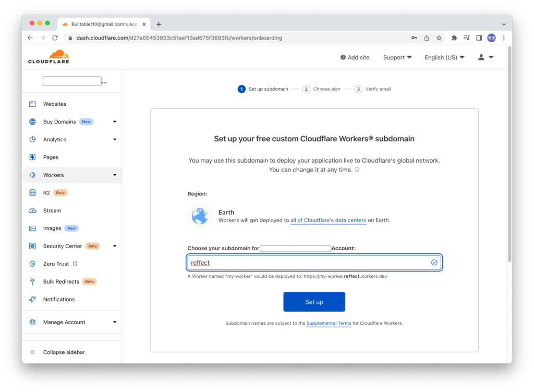The height and width of the screenshot is (392, 534).
Task: Click the Websites icon in sidebar
Action: [32, 104]
